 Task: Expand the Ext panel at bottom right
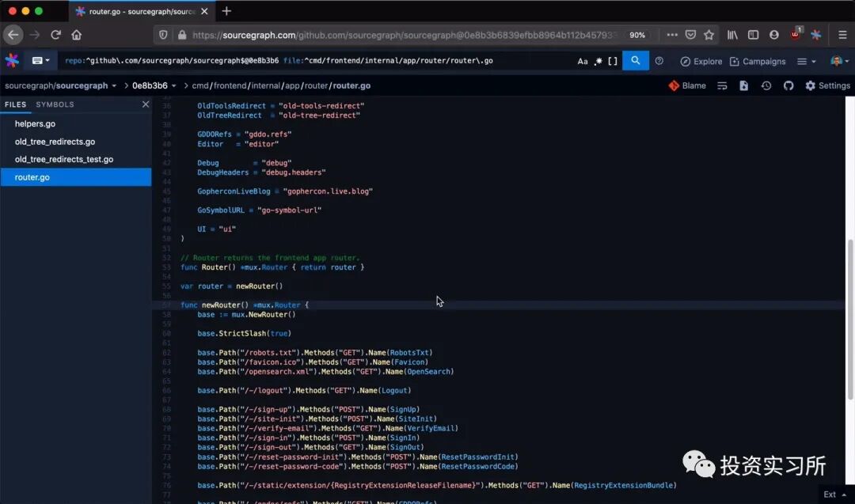[x=835, y=495]
